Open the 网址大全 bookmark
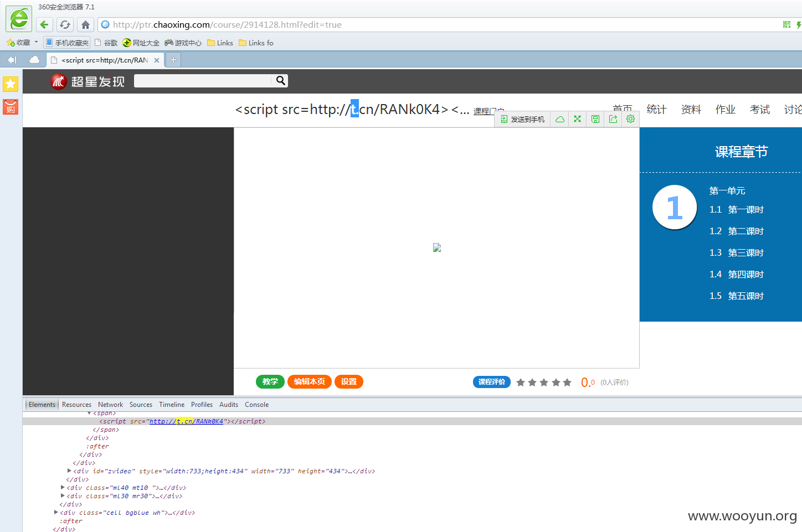The height and width of the screenshot is (532, 802). point(141,43)
